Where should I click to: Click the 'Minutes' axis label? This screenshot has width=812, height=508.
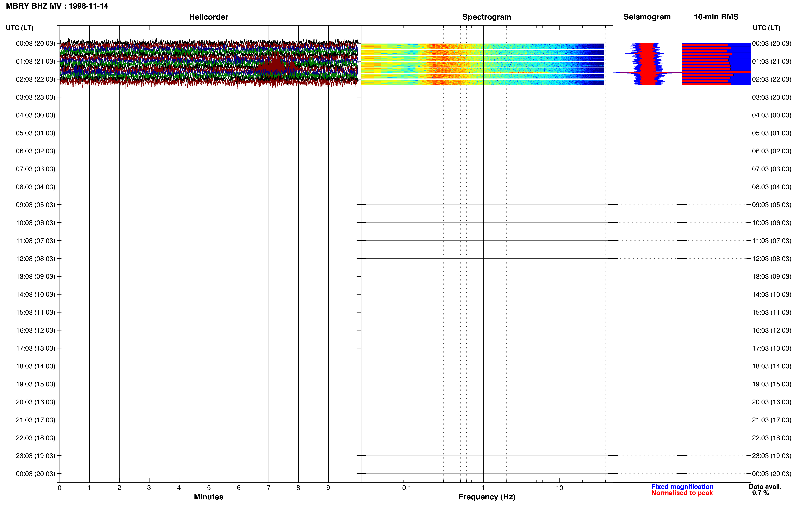point(209,497)
